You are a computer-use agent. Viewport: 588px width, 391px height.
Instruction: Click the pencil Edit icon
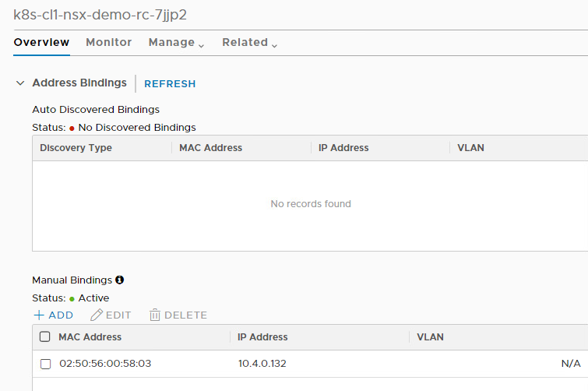pyautogui.click(x=97, y=315)
